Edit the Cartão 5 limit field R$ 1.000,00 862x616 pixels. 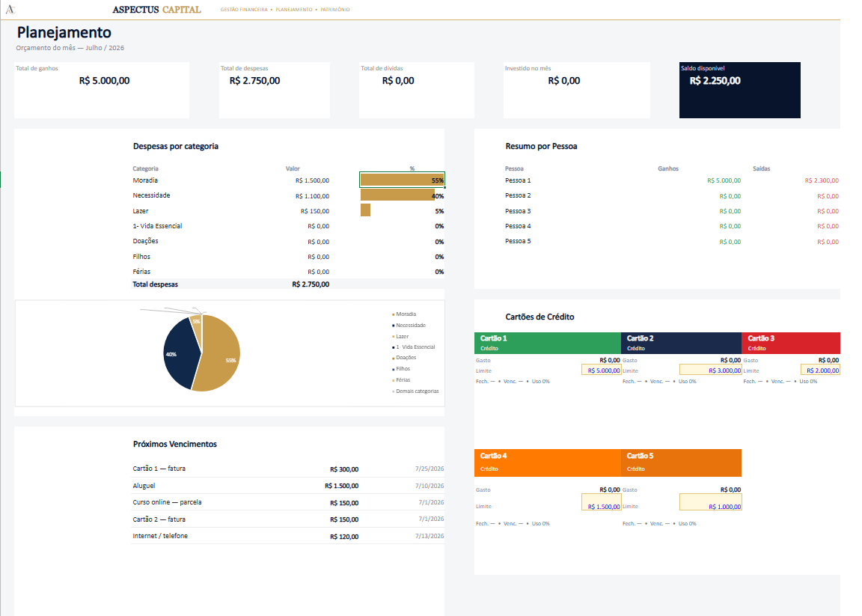pos(710,502)
